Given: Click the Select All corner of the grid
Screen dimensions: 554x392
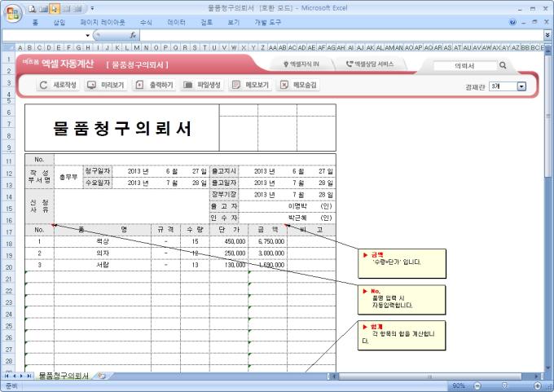Looking at the screenshot, I should 8,47.
